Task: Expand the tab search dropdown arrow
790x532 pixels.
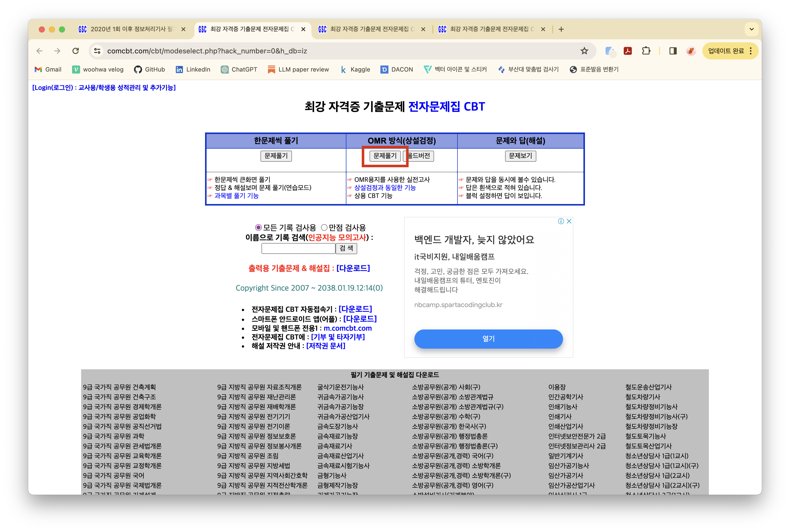Action: pos(751,29)
